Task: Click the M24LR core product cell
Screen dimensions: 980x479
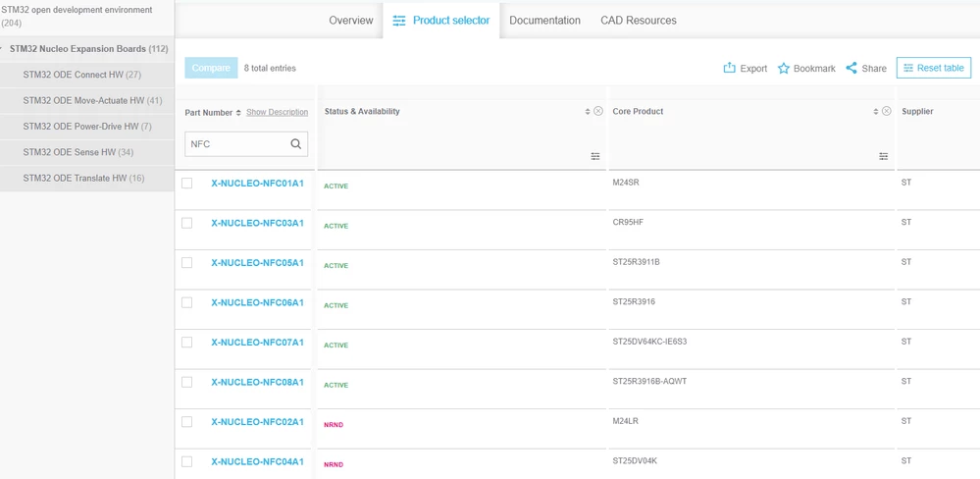Action: [x=626, y=421]
